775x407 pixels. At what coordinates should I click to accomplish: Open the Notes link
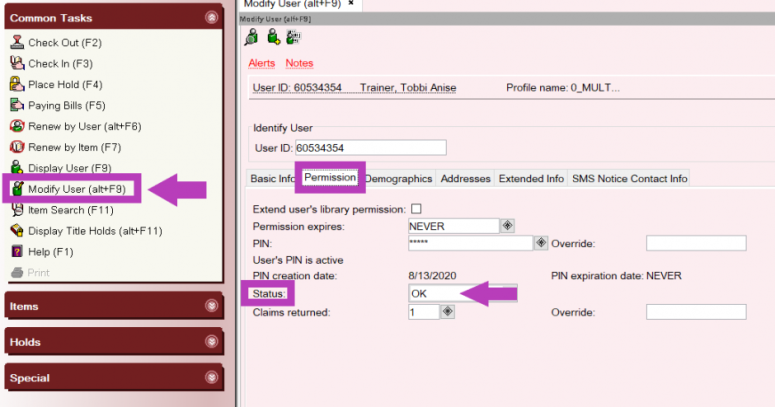coord(299,63)
